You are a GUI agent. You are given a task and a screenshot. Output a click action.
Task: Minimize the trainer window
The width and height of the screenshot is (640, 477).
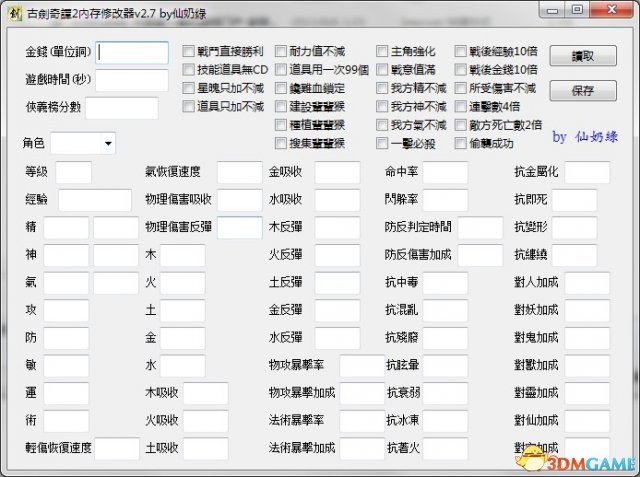(x=552, y=10)
